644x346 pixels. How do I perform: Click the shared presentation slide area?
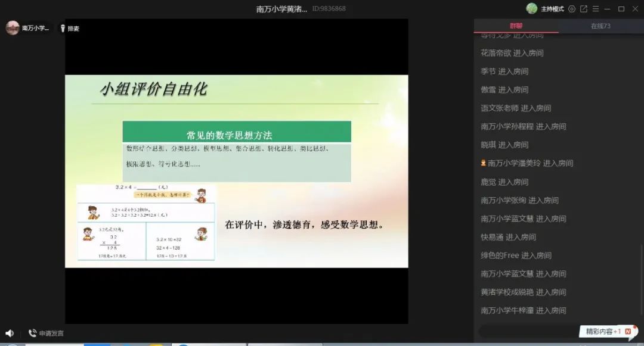click(x=236, y=172)
